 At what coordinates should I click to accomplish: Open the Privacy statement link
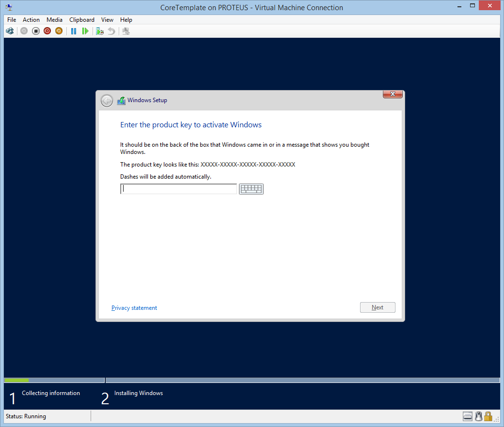click(134, 308)
